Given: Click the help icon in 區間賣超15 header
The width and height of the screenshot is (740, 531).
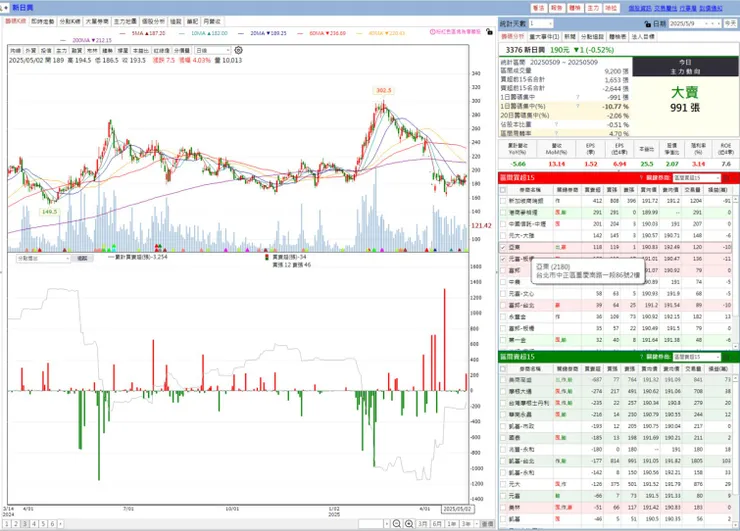Looking at the screenshot, I should coord(641,357).
